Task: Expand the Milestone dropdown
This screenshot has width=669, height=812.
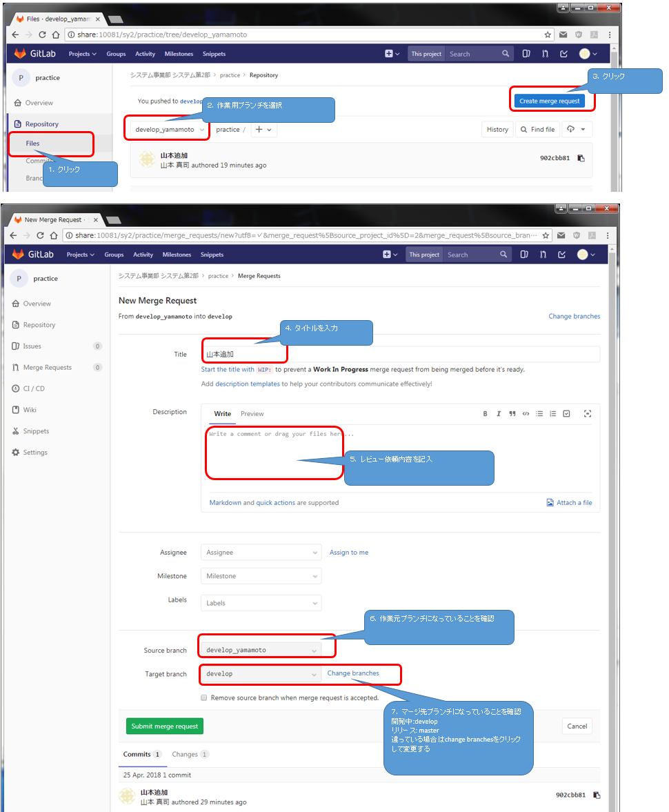Action: (261, 576)
